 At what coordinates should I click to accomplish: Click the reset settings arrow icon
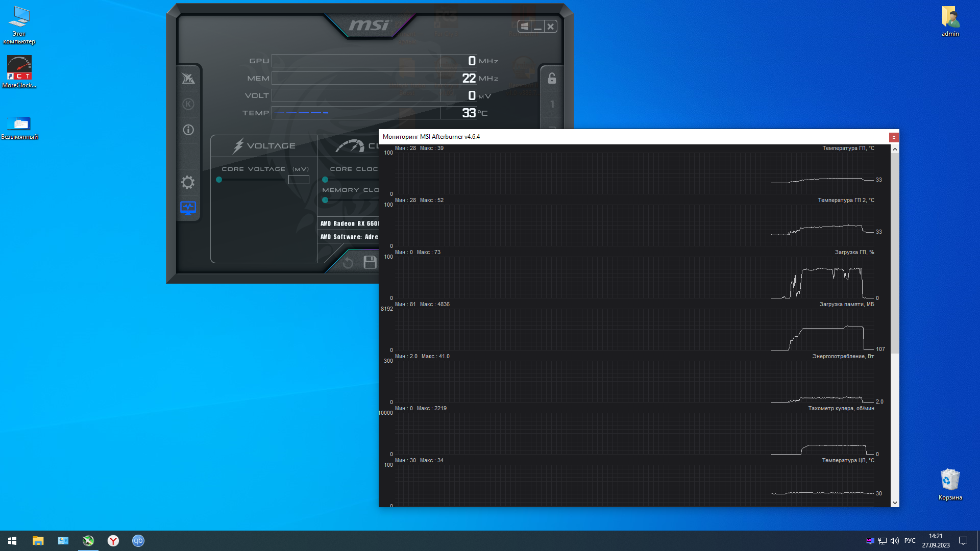[348, 263]
